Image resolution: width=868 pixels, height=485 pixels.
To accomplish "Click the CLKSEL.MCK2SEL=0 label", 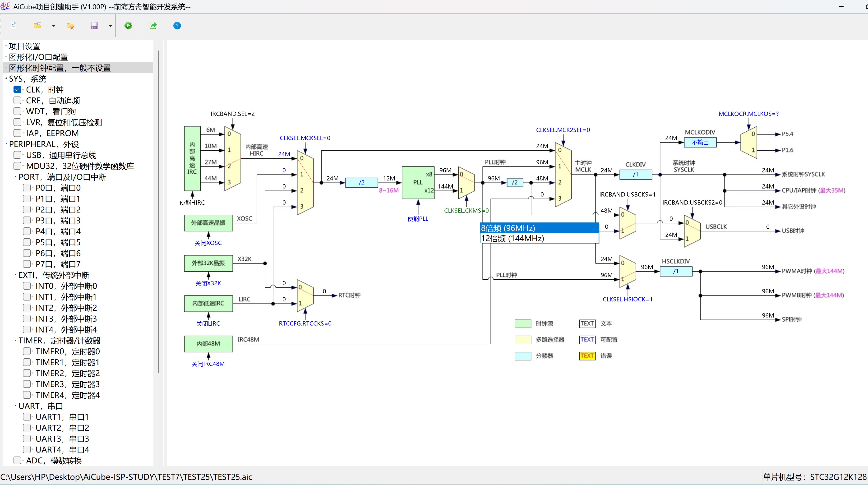I will (x=563, y=130).
